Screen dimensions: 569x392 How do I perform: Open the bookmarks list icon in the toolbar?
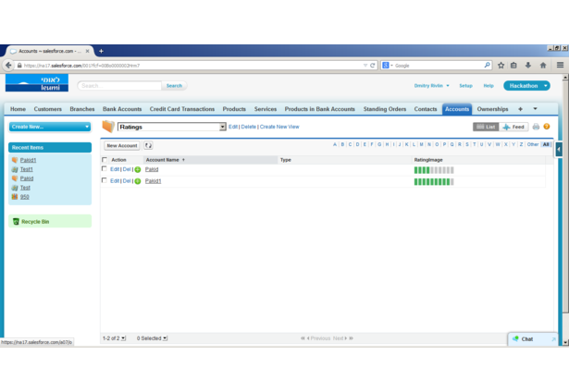(513, 66)
